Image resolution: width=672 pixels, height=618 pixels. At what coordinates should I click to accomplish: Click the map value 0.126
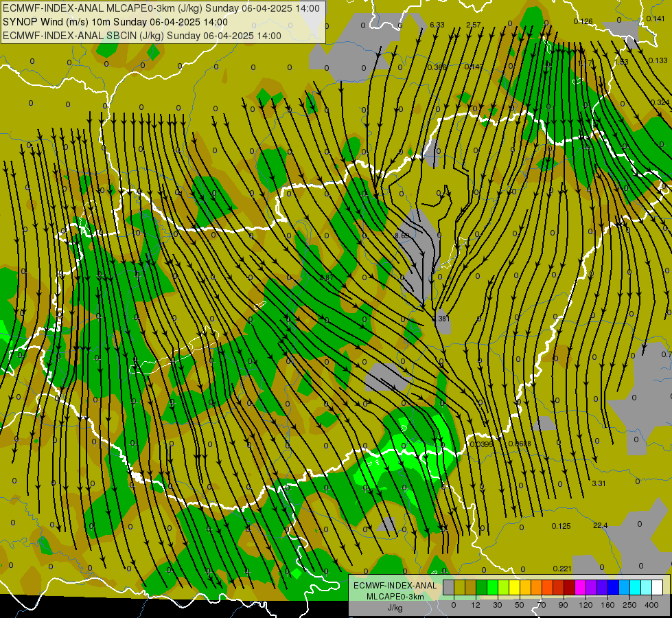pos(583,21)
